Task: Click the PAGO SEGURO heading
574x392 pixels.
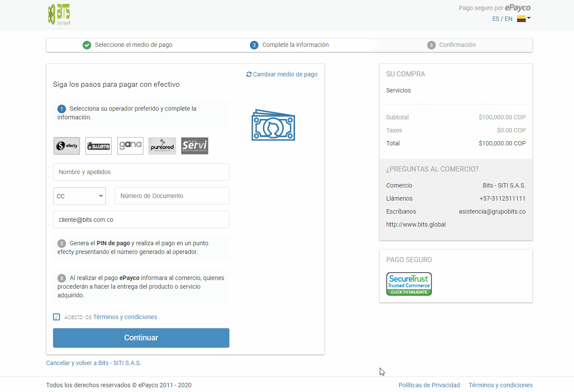Action: pyautogui.click(x=409, y=260)
